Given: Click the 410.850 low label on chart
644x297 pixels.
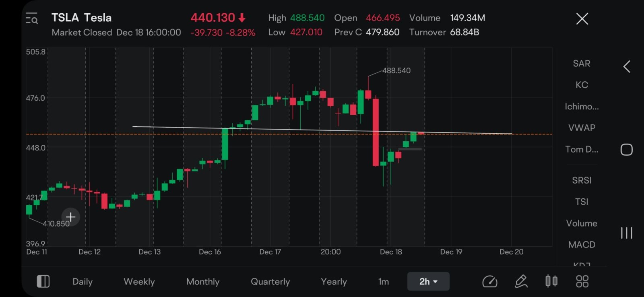Looking at the screenshot, I should (x=56, y=224).
